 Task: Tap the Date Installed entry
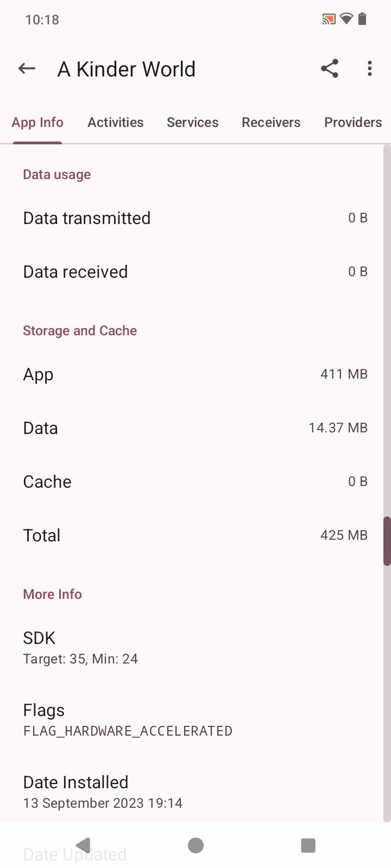tap(195, 792)
